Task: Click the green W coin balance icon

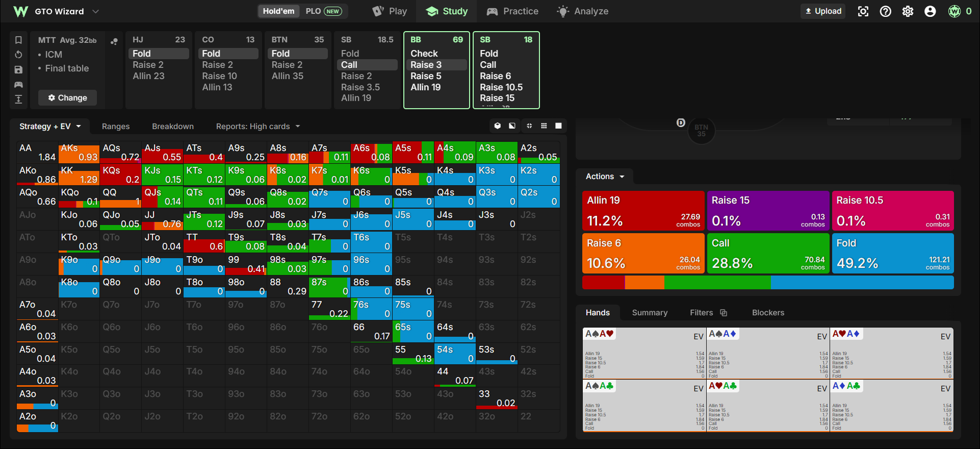Action: click(955, 11)
